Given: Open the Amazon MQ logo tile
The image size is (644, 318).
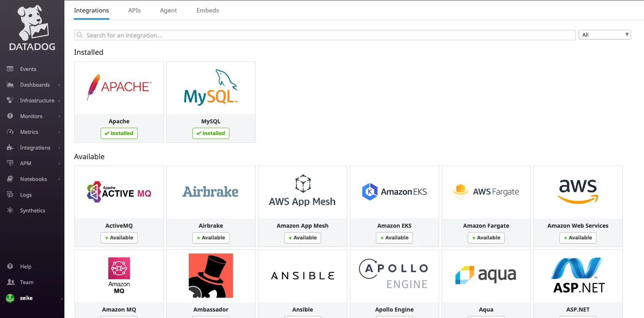Looking at the screenshot, I should (119, 276).
